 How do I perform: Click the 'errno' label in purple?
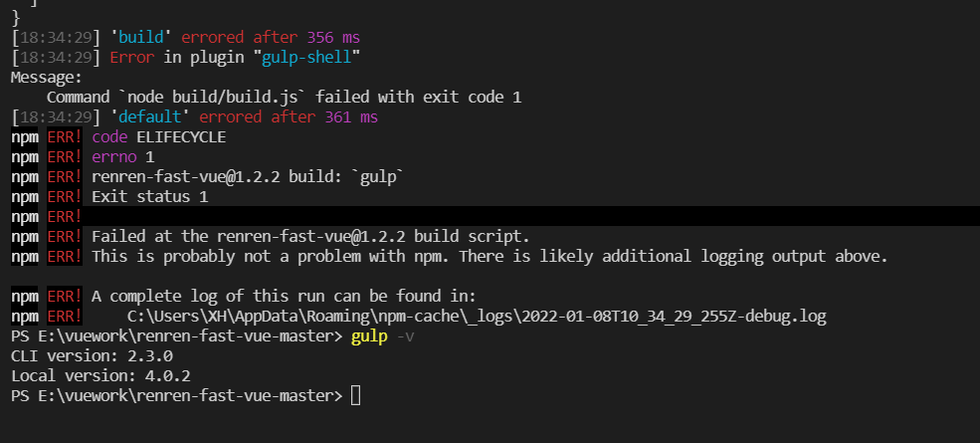113,156
